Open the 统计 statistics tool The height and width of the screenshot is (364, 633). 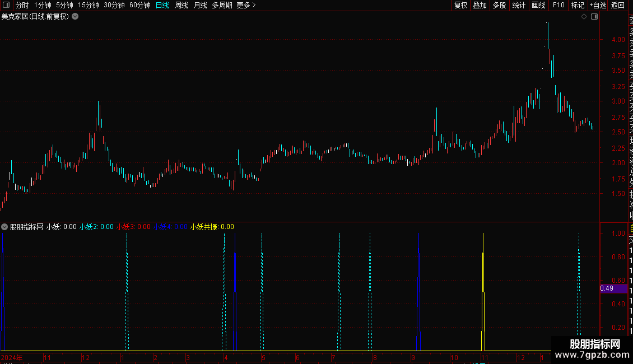pos(519,5)
